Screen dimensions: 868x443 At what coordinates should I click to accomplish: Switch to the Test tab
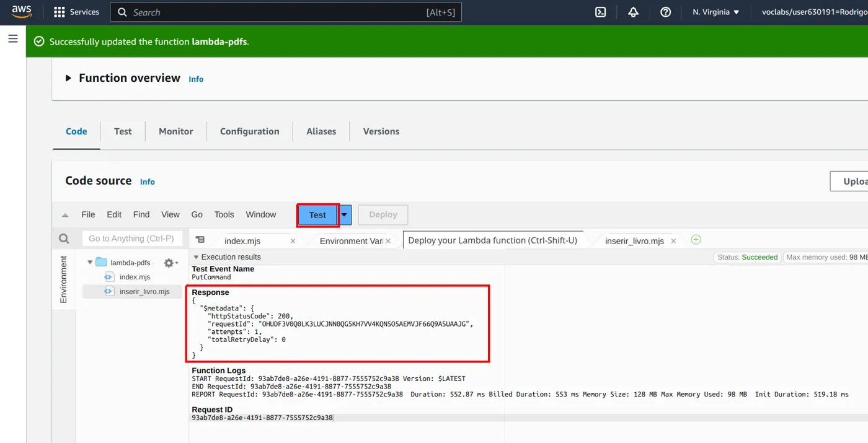[x=123, y=131]
